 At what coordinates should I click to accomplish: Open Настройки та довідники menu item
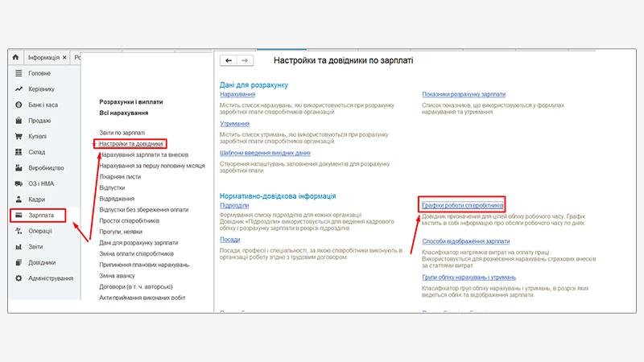[x=131, y=143]
